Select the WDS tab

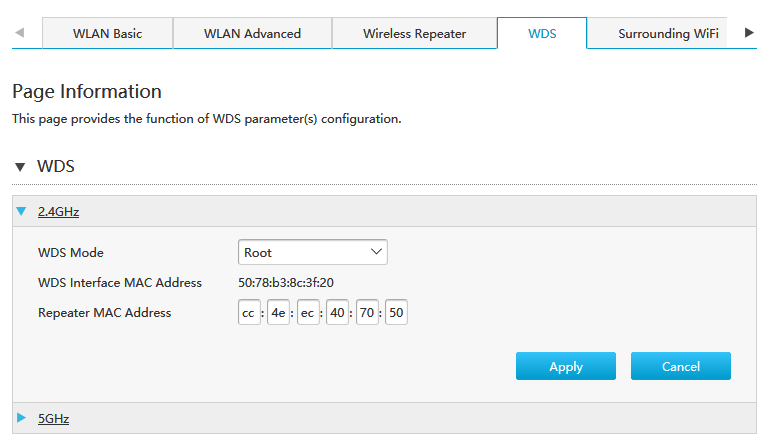point(542,33)
